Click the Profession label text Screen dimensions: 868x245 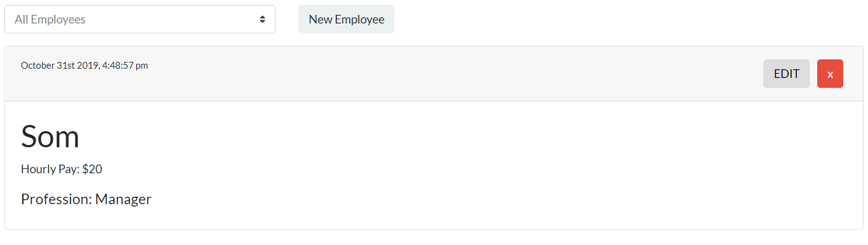coord(56,199)
